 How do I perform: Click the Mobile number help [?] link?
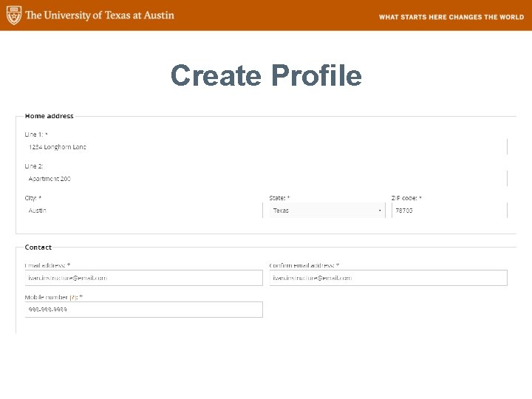[x=74, y=297]
